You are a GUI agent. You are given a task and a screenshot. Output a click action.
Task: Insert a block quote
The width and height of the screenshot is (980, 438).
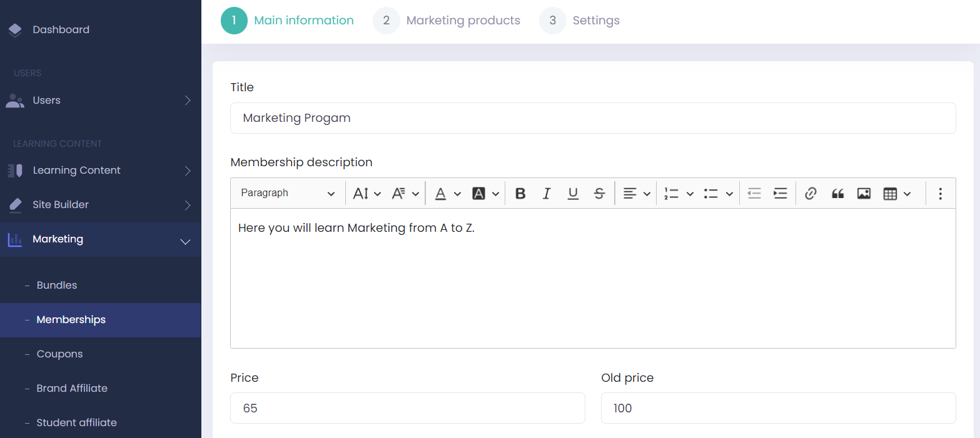[x=837, y=194]
